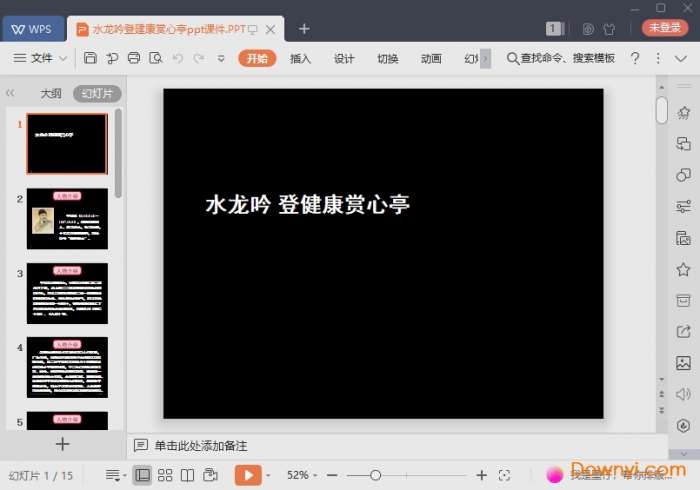This screenshot has width=700, height=490.
Task: Open the help question mark icon
Action: pos(635,58)
